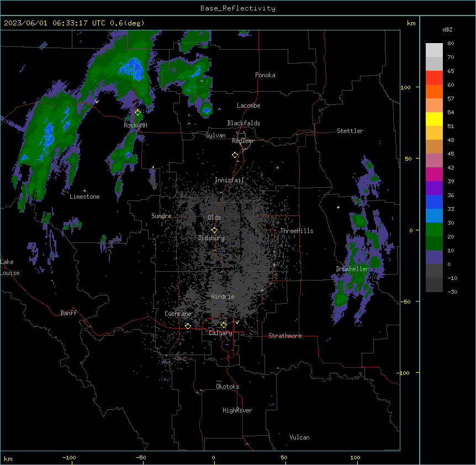This screenshot has width=476, height=465.
Task: Select the brown 45-48 dBZ legend swatch
Action: tap(434, 146)
